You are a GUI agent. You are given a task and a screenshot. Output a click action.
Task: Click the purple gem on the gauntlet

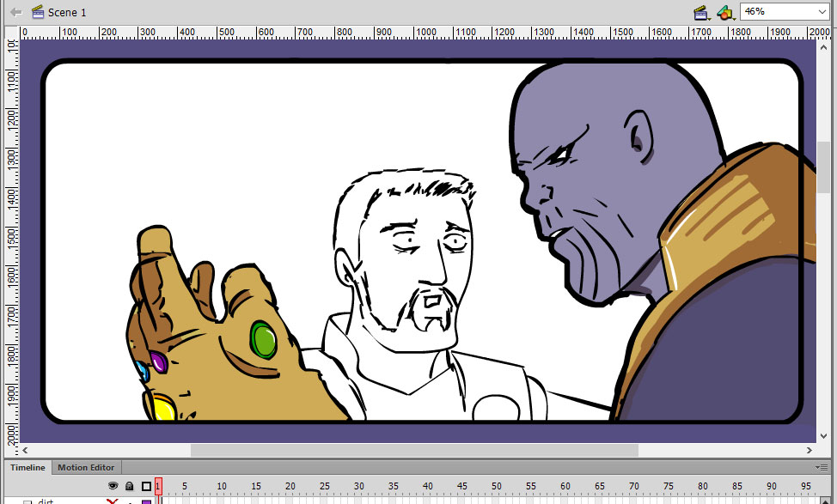(158, 362)
